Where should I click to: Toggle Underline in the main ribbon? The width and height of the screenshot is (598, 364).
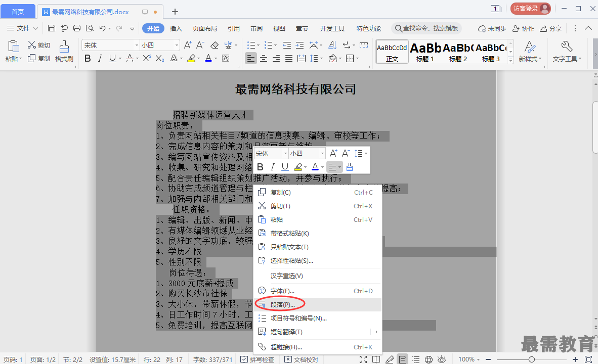tap(112, 58)
